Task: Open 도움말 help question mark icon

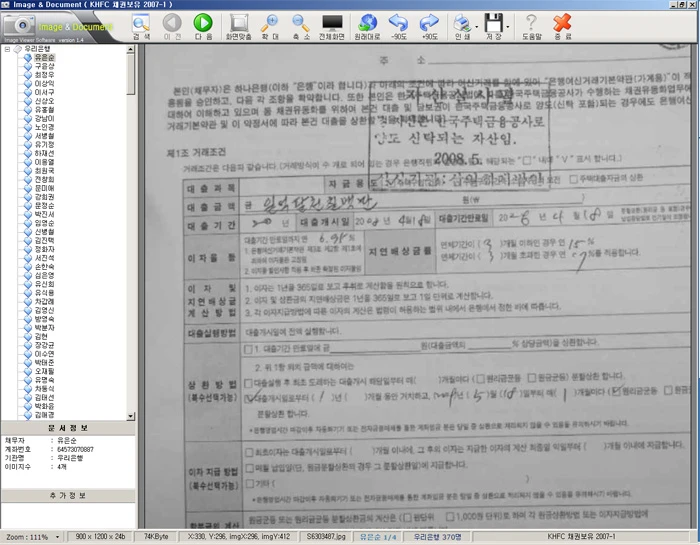Action: click(531, 26)
